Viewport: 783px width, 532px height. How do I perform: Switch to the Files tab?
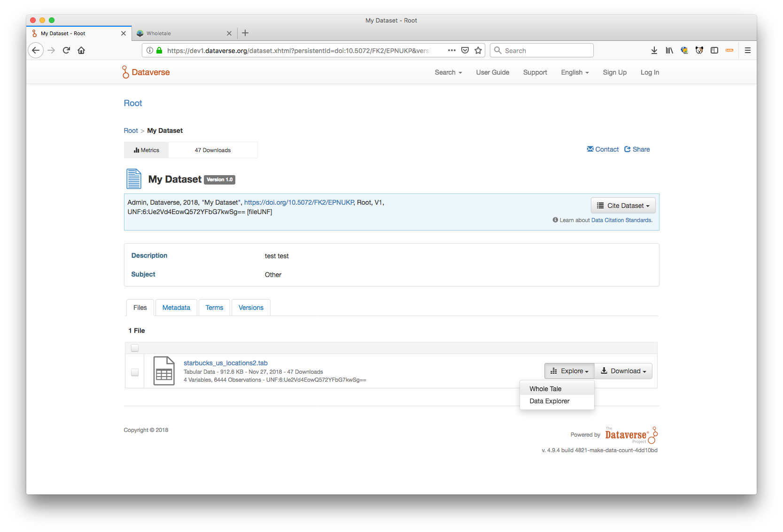click(x=140, y=308)
